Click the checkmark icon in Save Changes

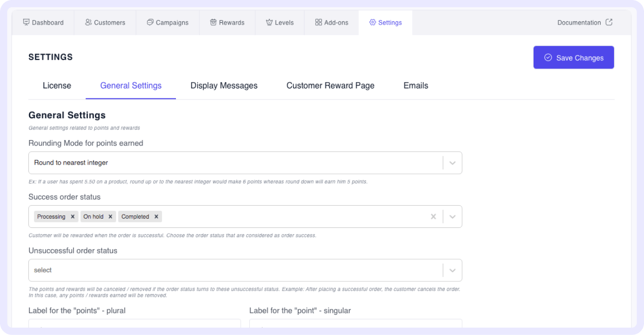548,57
